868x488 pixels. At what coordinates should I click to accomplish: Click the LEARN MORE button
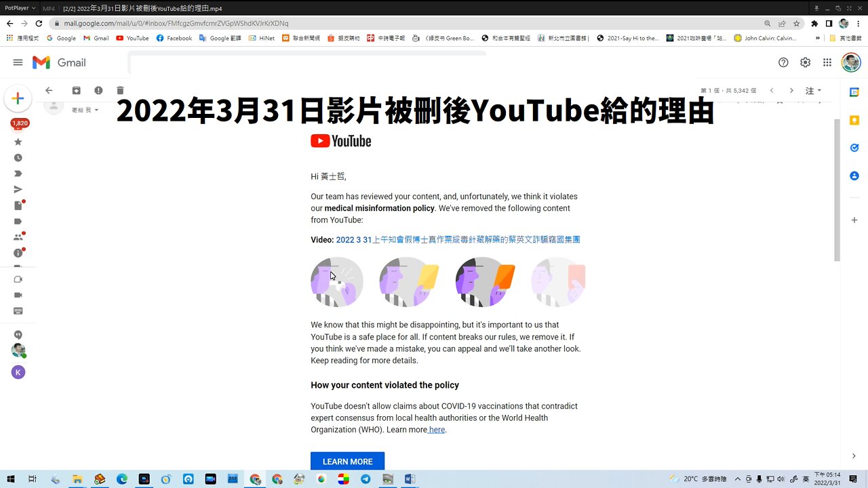pyautogui.click(x=347, y=461)
